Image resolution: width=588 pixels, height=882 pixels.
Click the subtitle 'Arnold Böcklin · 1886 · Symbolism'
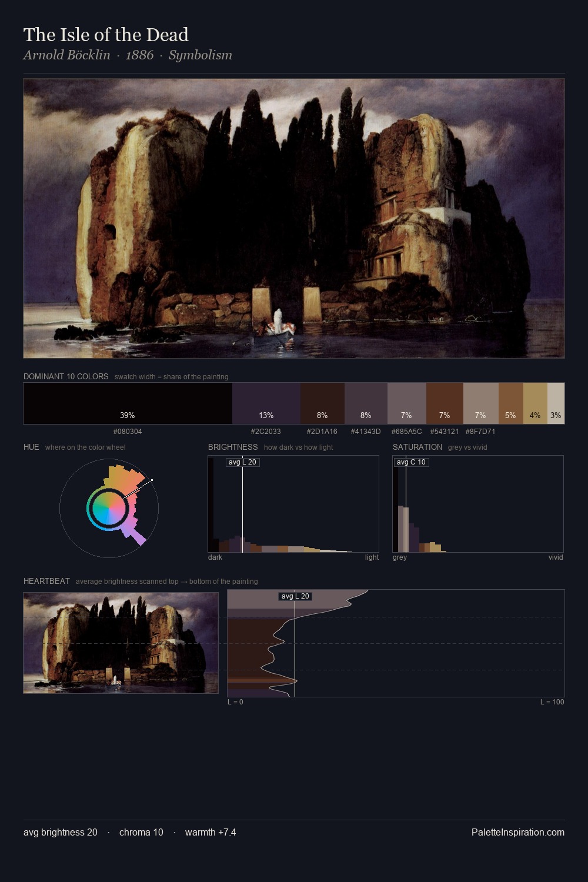(128, 55)
